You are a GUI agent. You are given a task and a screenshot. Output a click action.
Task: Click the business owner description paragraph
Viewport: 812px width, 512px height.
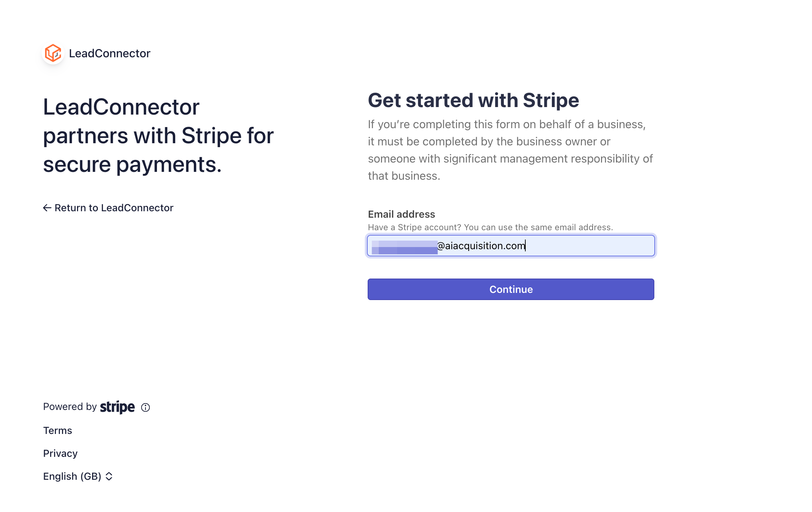[510, 150]
